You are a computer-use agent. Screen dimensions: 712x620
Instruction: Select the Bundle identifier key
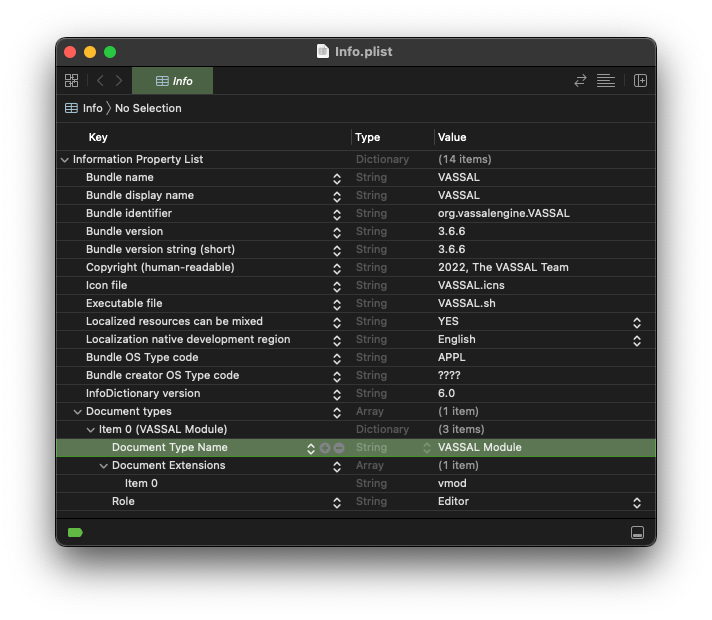129,213
